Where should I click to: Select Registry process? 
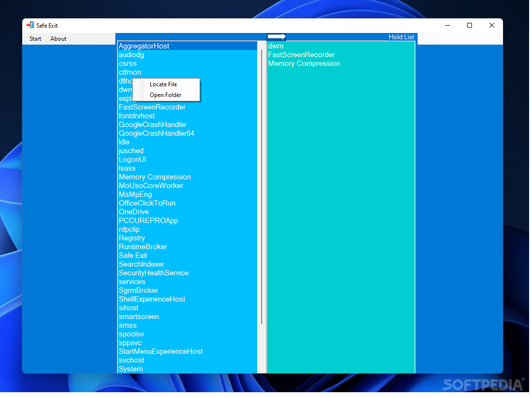click(x=188, y=239)
